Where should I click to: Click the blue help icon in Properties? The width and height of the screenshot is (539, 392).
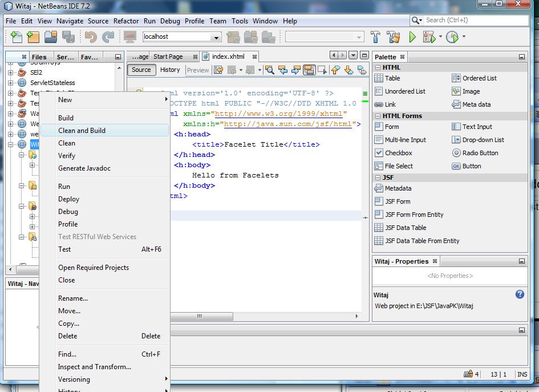[520, 294]
